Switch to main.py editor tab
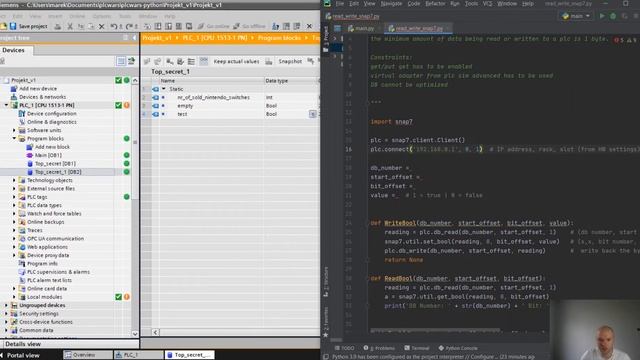Viewport: 640px width, 360px height. click(x=361, y=29)
